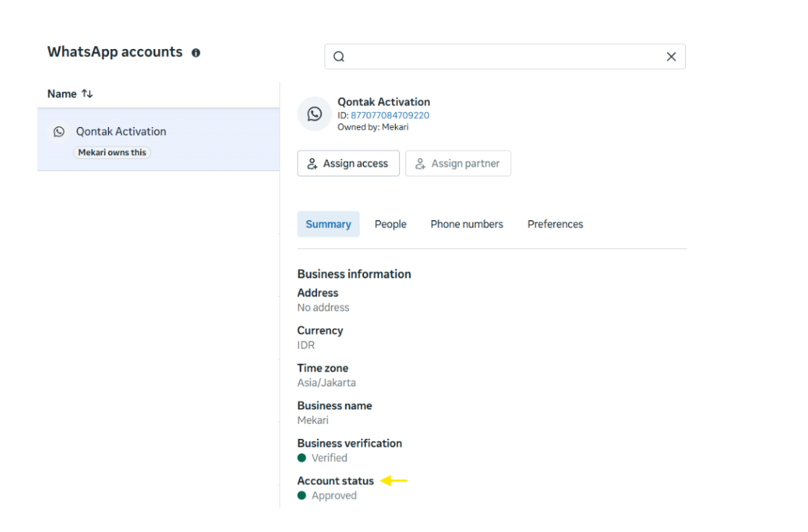The height and width of the screenshot is (532, 808).
Task: Click the Account status label
Action: (336, 481)
